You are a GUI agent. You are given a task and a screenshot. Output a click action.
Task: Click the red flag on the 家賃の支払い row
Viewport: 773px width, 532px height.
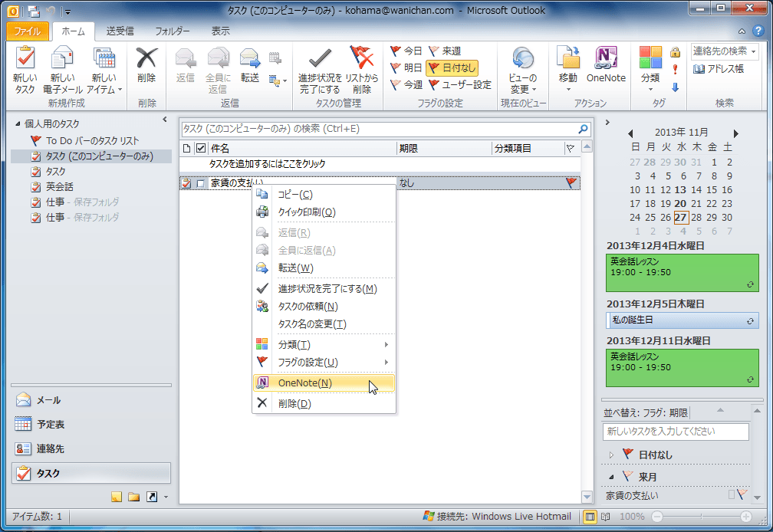click(571, 182)
